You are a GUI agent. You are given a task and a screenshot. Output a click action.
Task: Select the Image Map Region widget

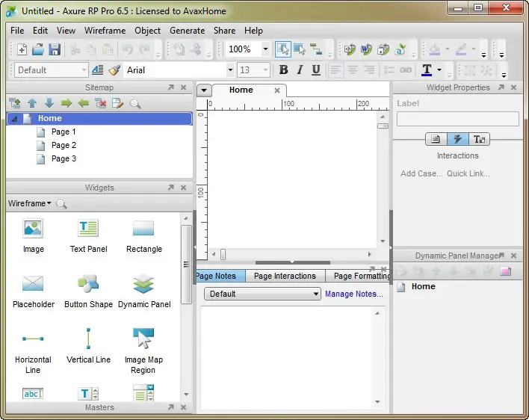pyautogui.click(x=144, y=350)
